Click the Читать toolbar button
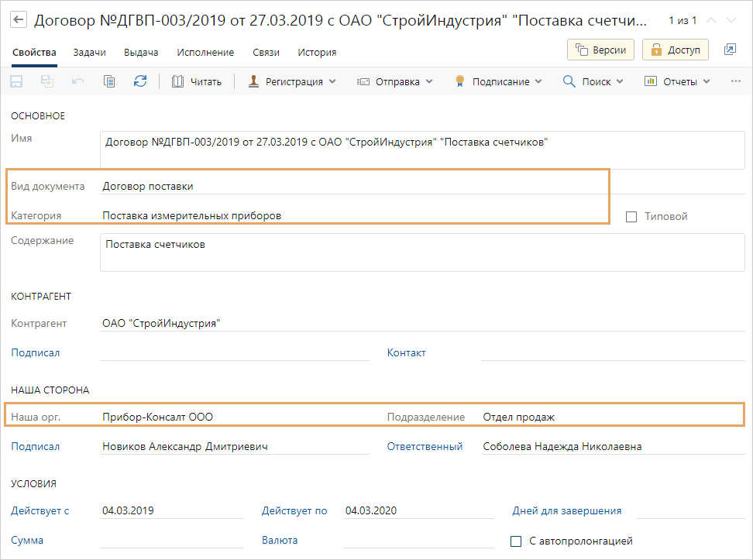The image size is (753, 560). coord(197,81)
